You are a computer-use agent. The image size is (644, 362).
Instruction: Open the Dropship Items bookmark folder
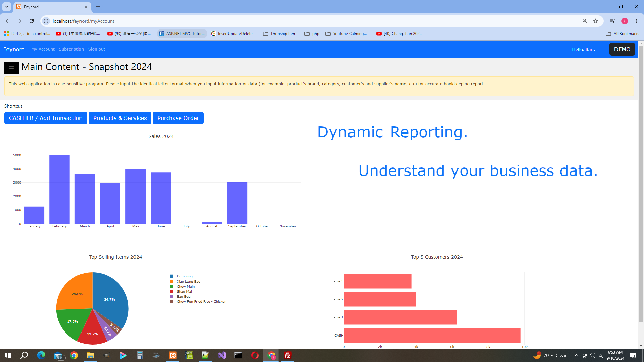(281, 34)
